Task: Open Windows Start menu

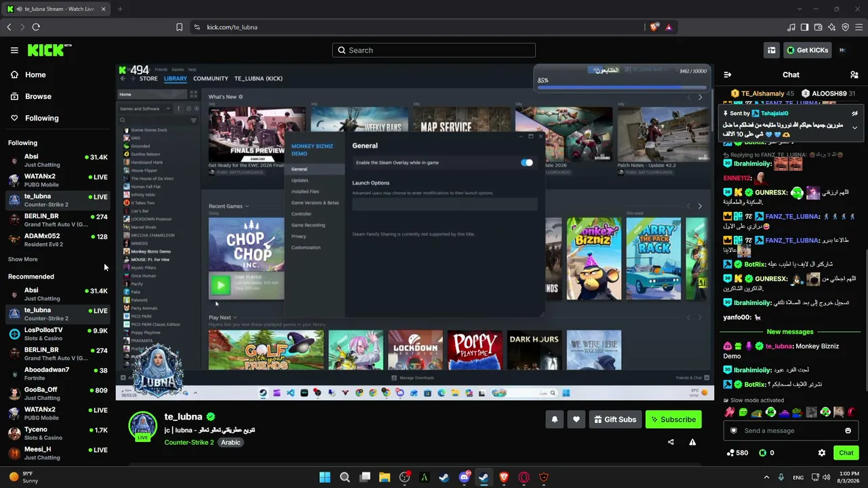Action: (x=325, y=477)
